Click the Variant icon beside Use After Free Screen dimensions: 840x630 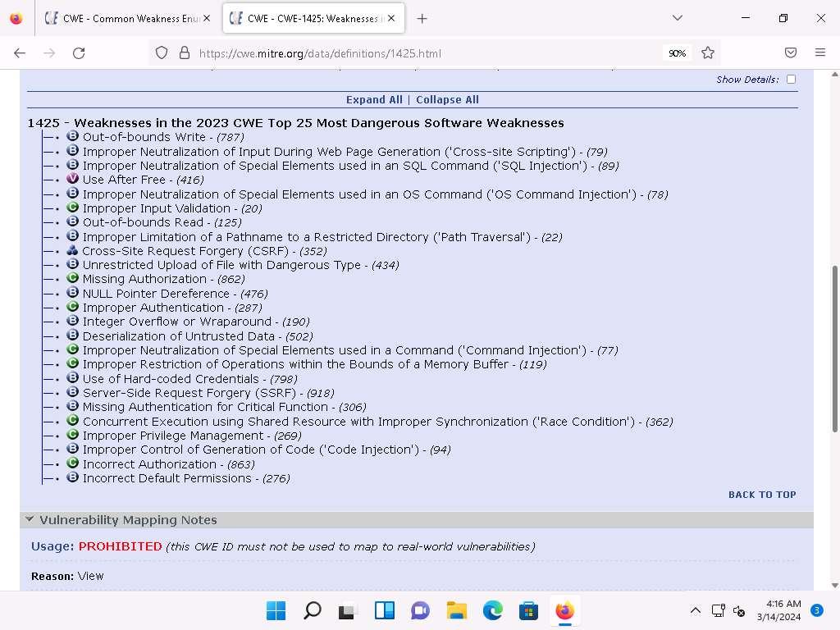pos(72,180)
